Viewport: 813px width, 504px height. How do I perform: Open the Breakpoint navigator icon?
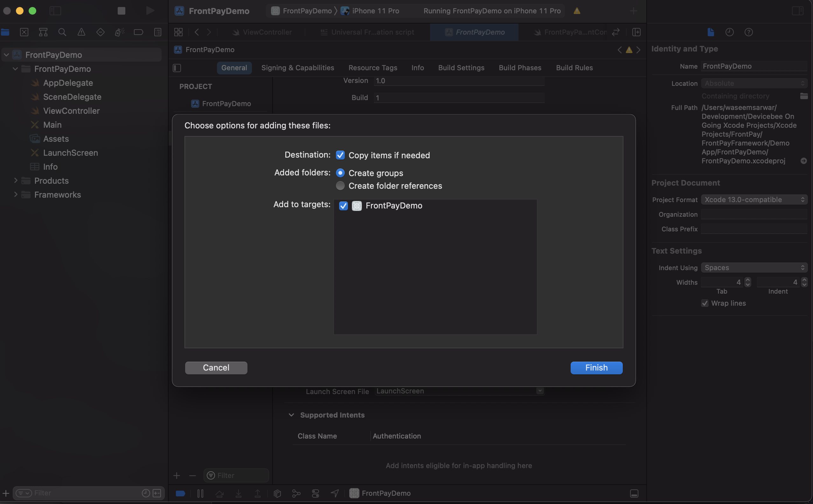pos(138,32)
